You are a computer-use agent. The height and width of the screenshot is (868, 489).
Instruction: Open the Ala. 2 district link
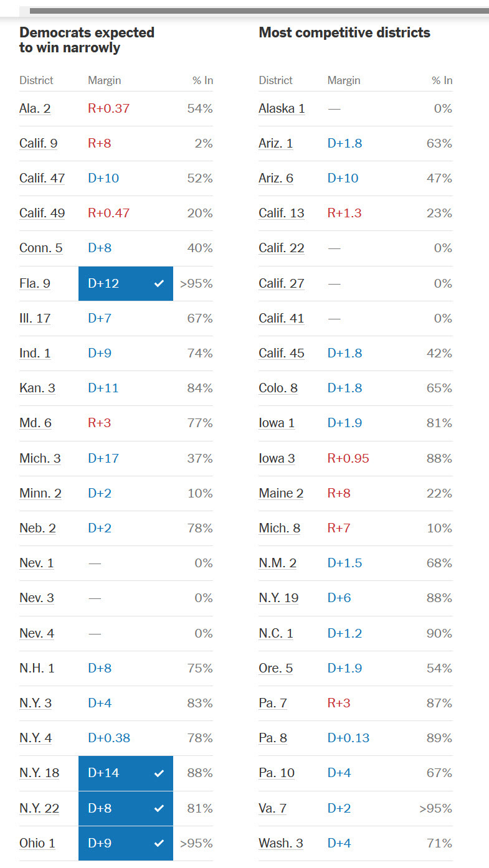pyautogui.click(x=35, y=108)
